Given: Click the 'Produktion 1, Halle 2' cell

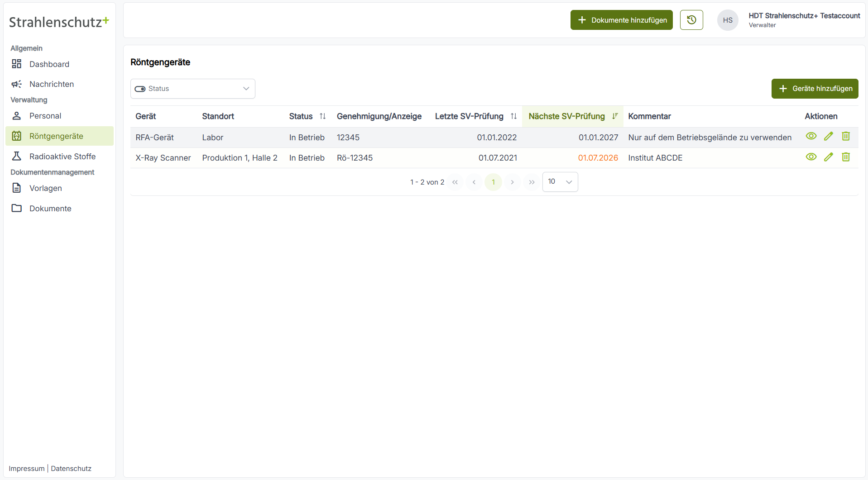Looking at the screenshot, I should click(x=240, y=158).
